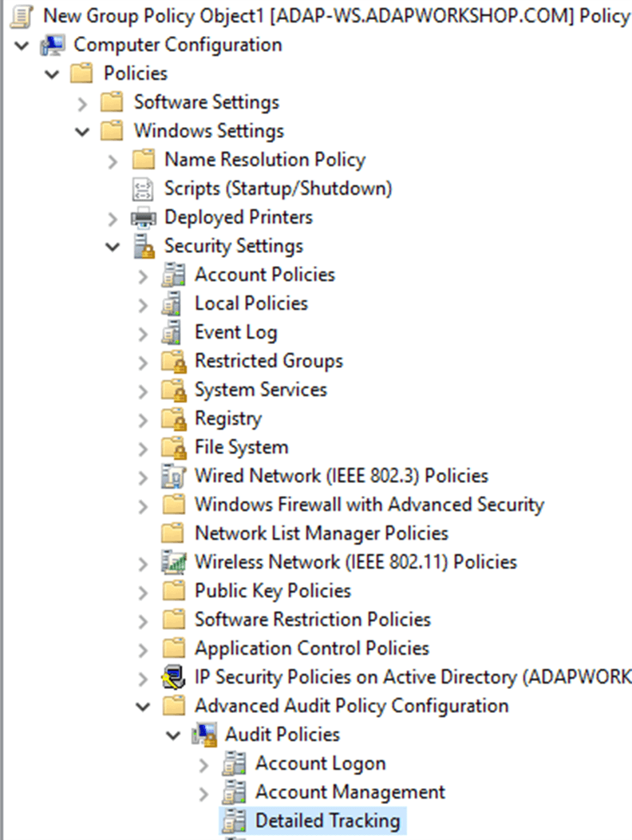Select the Event Log node
The width and height of the screenshot is (632, 840).
pos(236,332)
